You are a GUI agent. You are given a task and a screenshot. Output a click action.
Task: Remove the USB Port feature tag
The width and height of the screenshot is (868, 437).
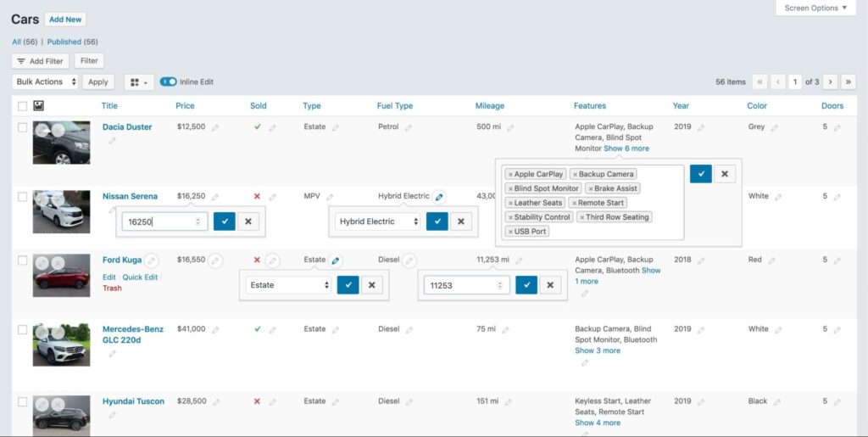510,232
